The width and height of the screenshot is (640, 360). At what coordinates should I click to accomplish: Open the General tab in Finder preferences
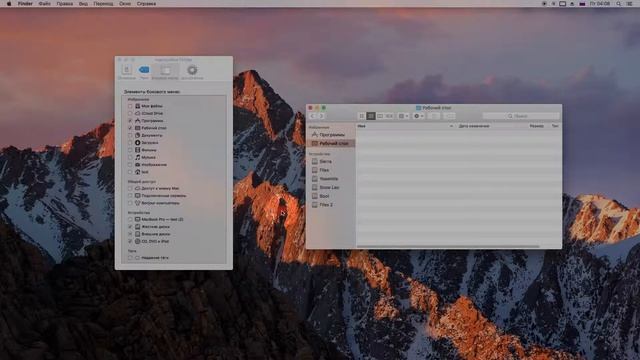pos(127,71)
